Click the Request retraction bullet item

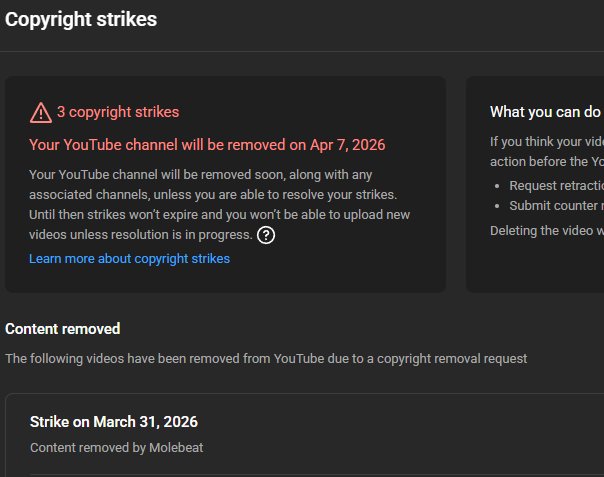(x=556, y=186)
